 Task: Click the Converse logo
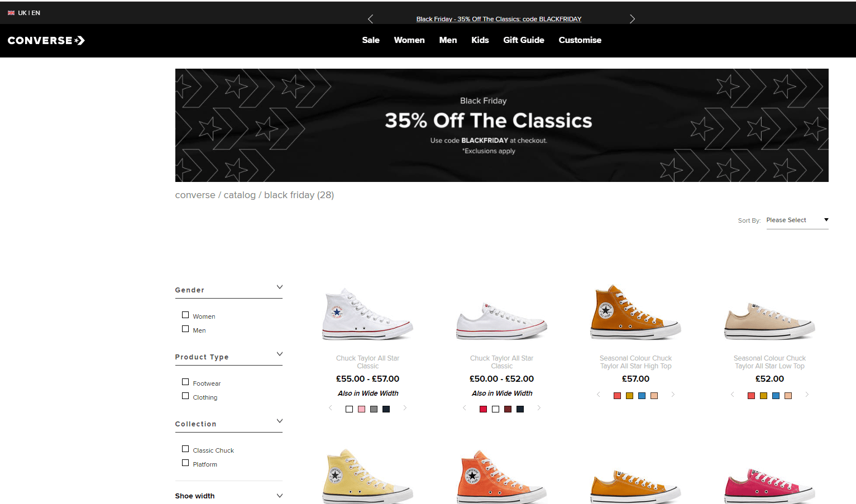tap(46, 40)
